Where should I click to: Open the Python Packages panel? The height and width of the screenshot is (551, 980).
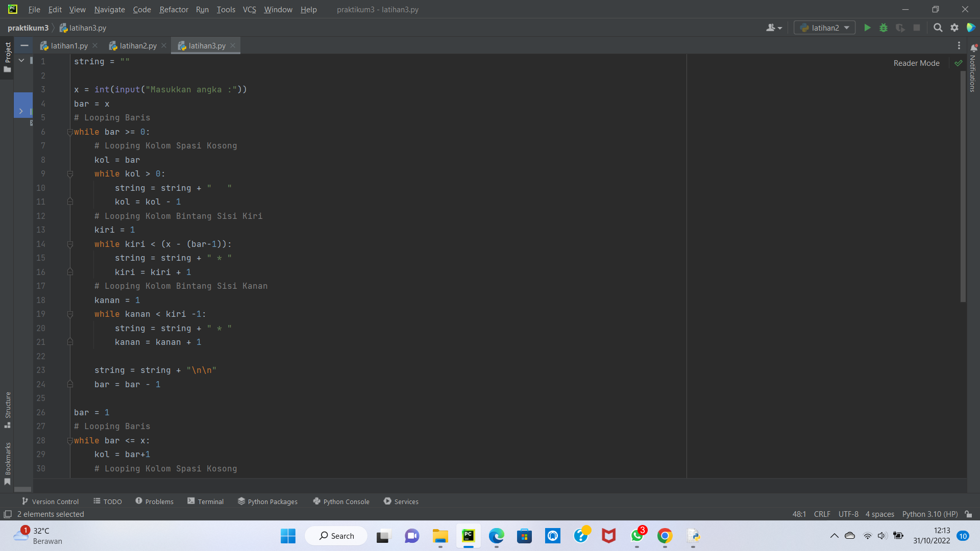272,502
